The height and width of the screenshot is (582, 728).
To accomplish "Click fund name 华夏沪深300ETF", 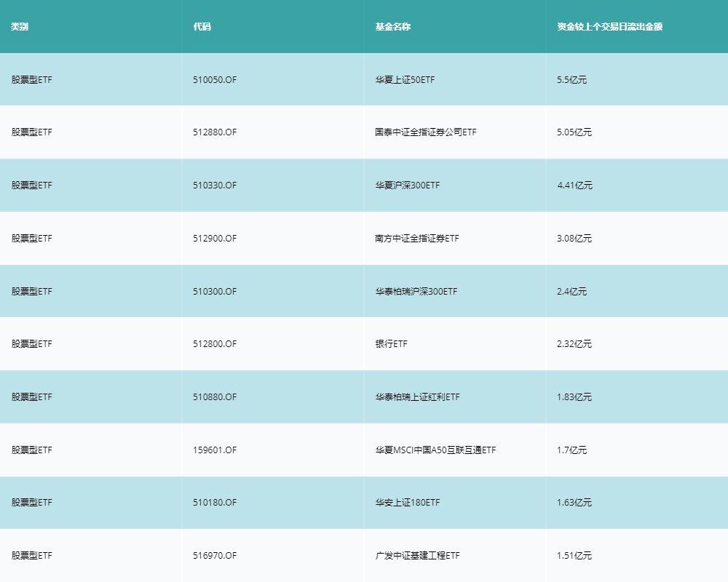I will [x=407, y=186].
